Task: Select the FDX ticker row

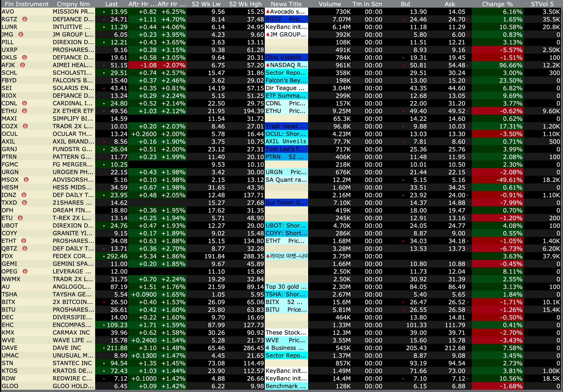Action: tap(7, 256)
